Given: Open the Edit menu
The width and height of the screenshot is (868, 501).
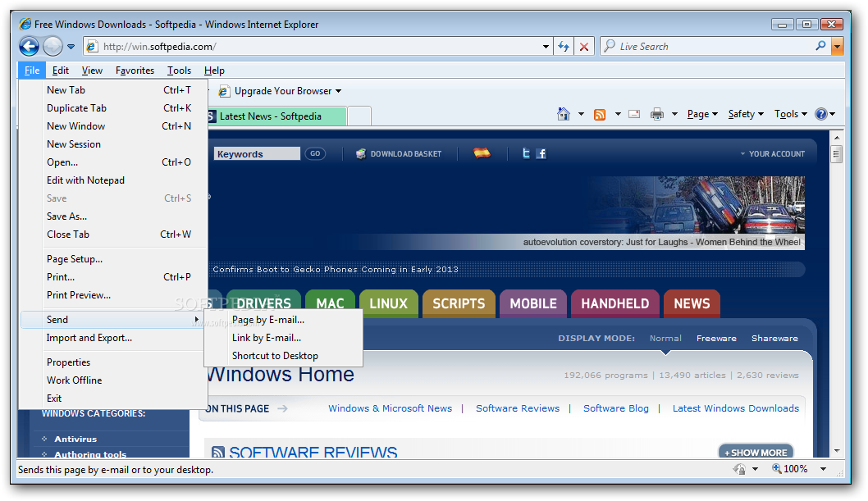Looking at the screenshot, I should (61, 71).
